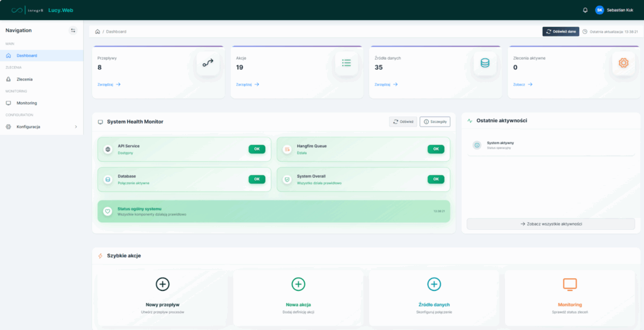Click the notification bell icon

pos(585,10)
